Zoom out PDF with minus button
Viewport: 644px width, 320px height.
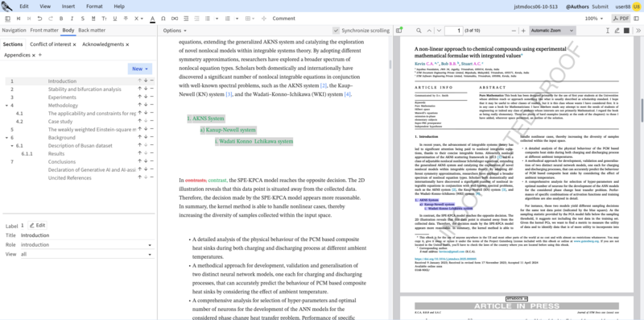click(514, 31)
